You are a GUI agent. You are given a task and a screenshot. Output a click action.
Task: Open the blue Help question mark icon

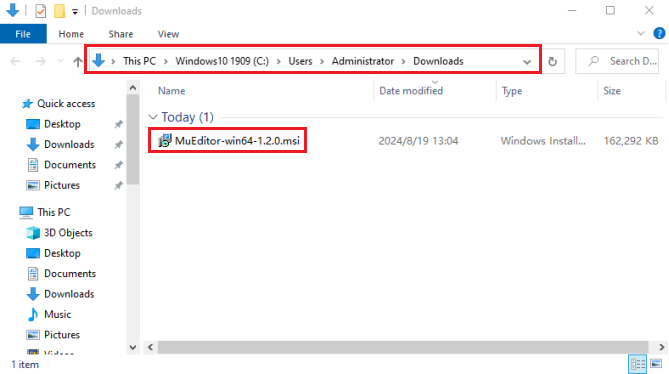[659, 33]
